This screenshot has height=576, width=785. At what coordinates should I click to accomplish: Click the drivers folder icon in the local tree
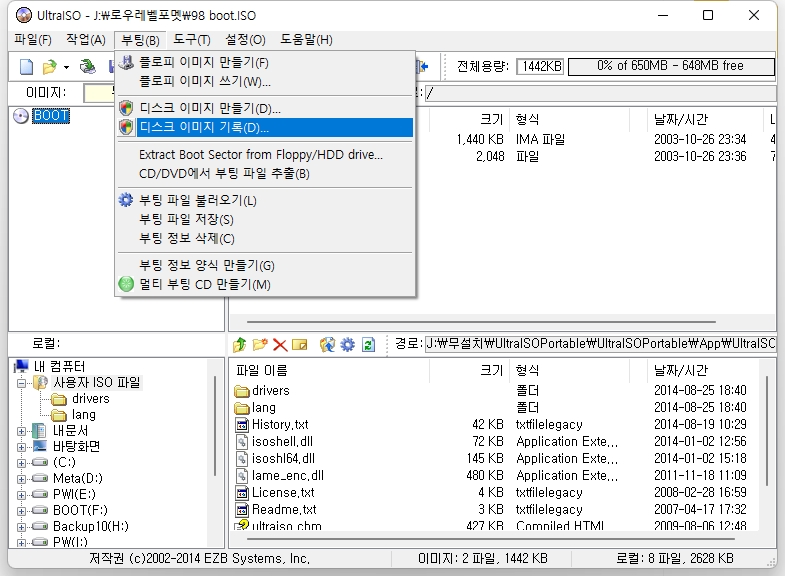click(x=59, y=399)
